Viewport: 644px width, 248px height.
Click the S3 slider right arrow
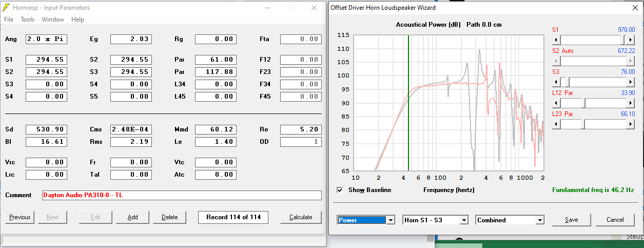(x=631, y=82)
